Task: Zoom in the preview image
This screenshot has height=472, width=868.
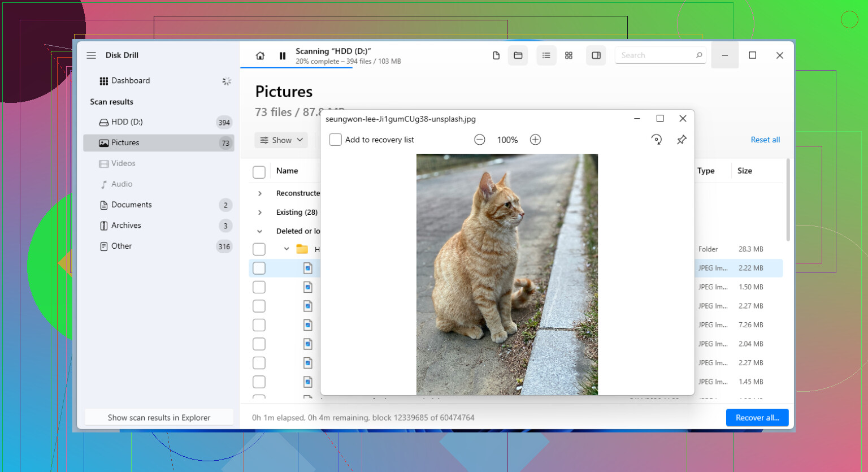Action: 535,140
